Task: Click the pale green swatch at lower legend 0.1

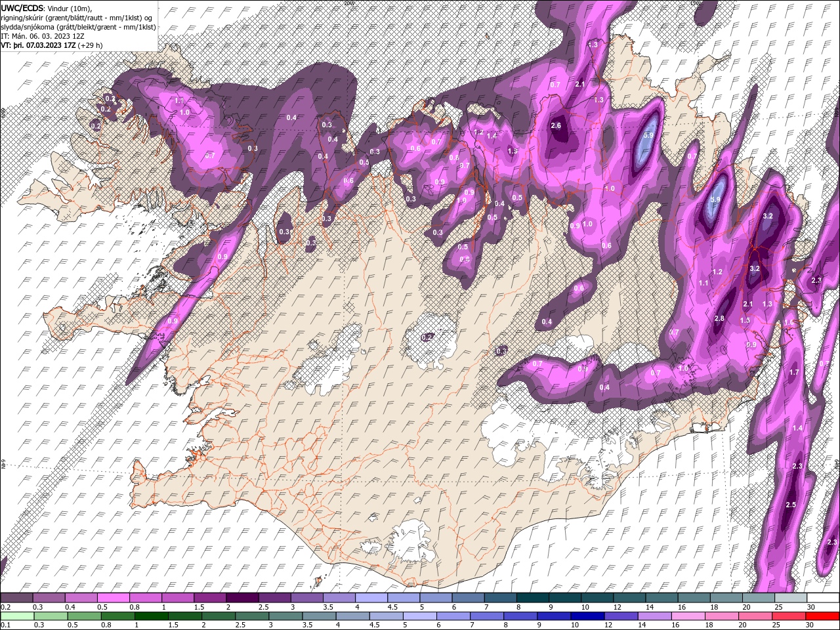Action: click(x=17, y=616)
